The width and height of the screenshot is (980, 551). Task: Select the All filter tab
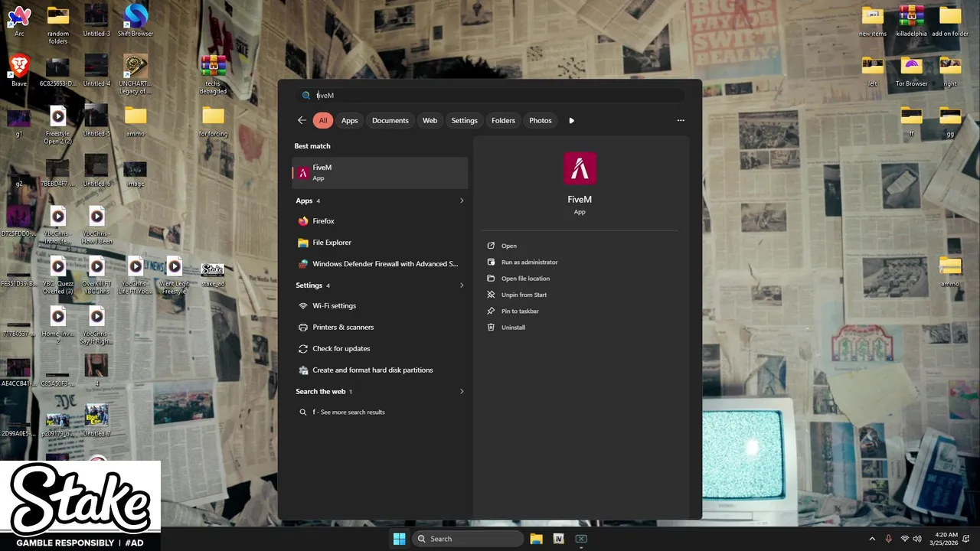coord(323,120)
